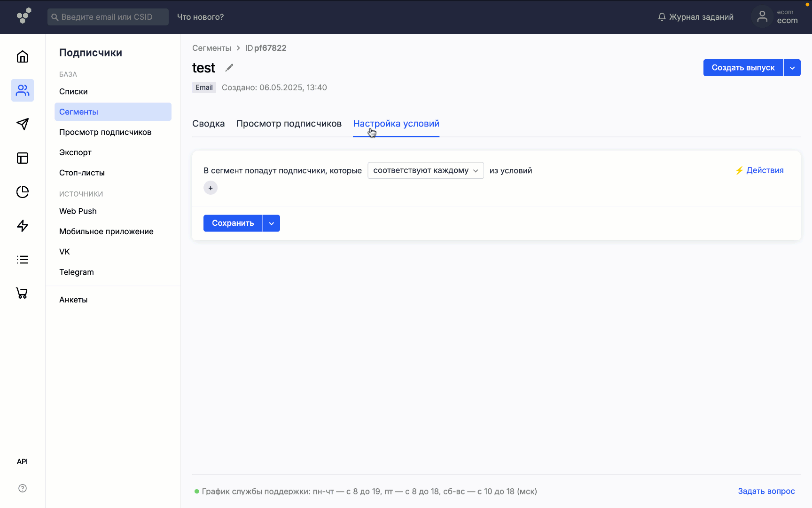
Task: Add a condition with the plus button
Action: pos(211,188)
